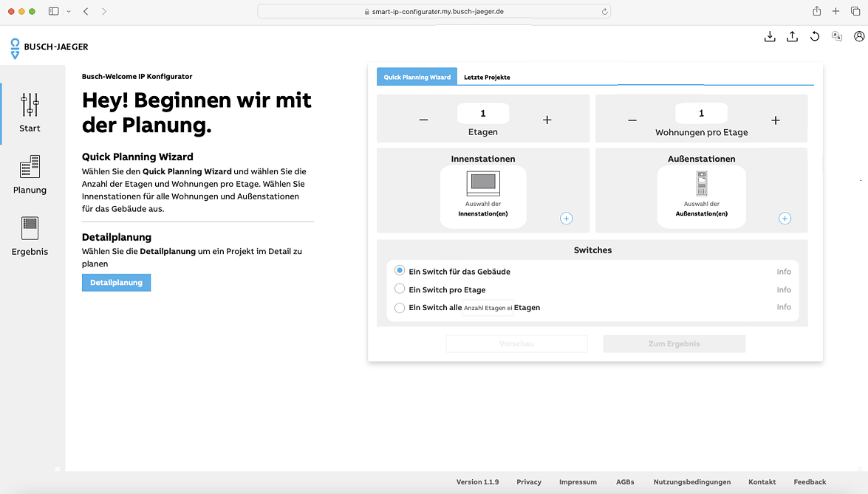The image size is (868, 494).
Task: Open Planung building icon in sidebar
Action: [30, 167]
